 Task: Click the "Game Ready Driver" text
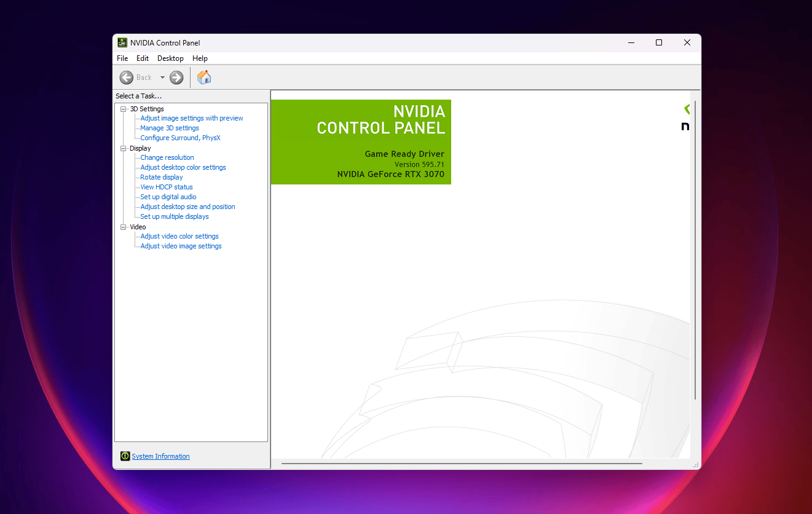pyautogui.click(x=404, y=154)
